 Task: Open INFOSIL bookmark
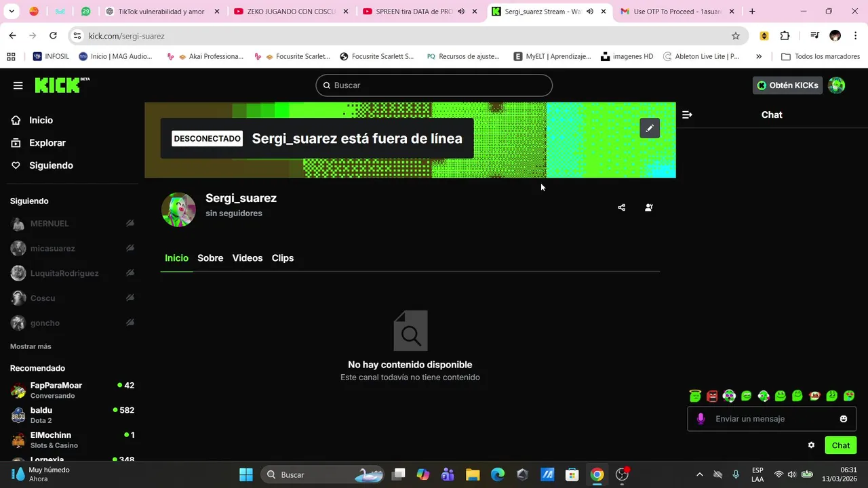pos(51,56)
